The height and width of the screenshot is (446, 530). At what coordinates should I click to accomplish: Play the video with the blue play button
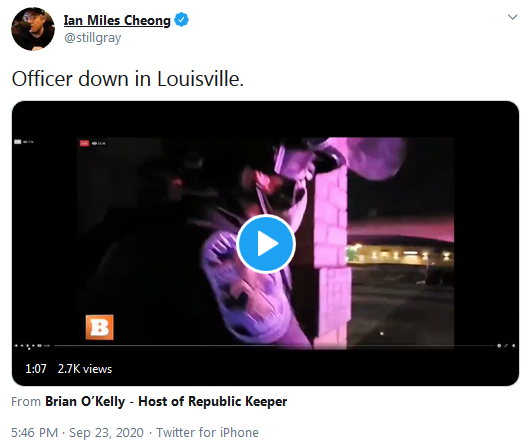[x=266, y=243]
